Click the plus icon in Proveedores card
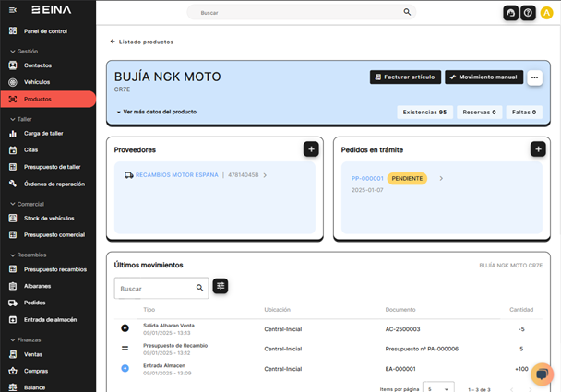The image size is (561, 392). [311, 148]
